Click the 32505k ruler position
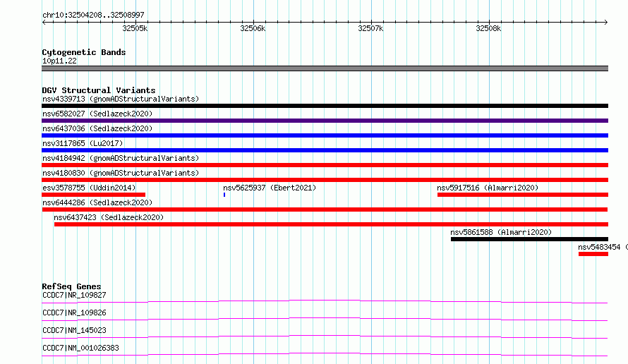 135,28
